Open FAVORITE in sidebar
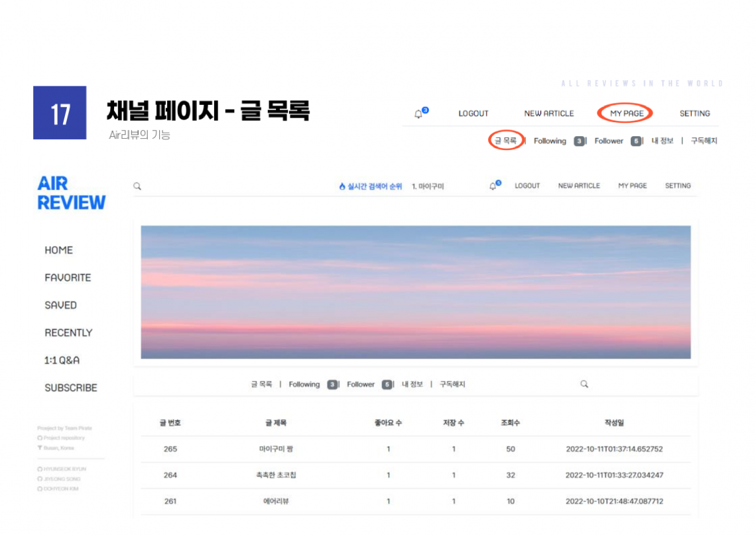Image resolution: width=756 pixels, height=535 pixels. point(68,278)
